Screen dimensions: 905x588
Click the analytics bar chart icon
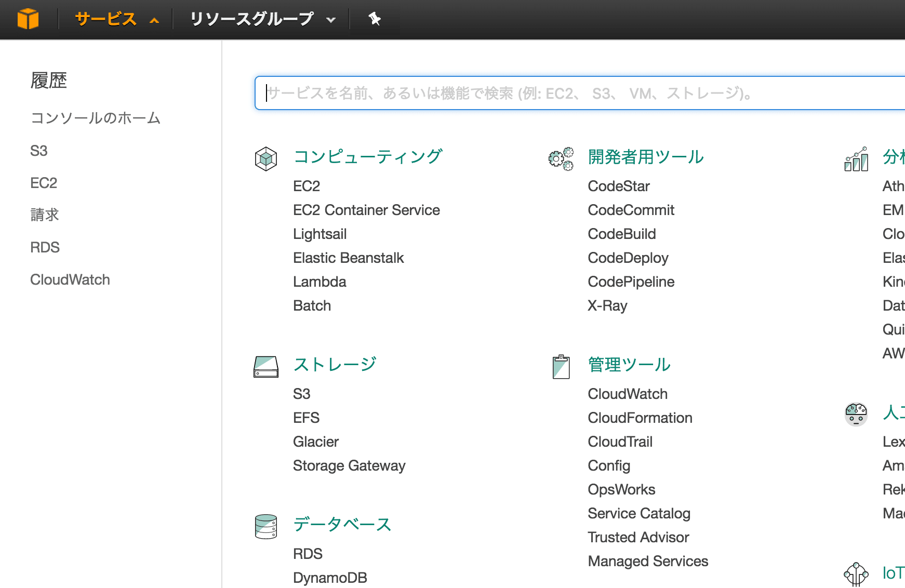pyautogui.click(x=856, y=158)
